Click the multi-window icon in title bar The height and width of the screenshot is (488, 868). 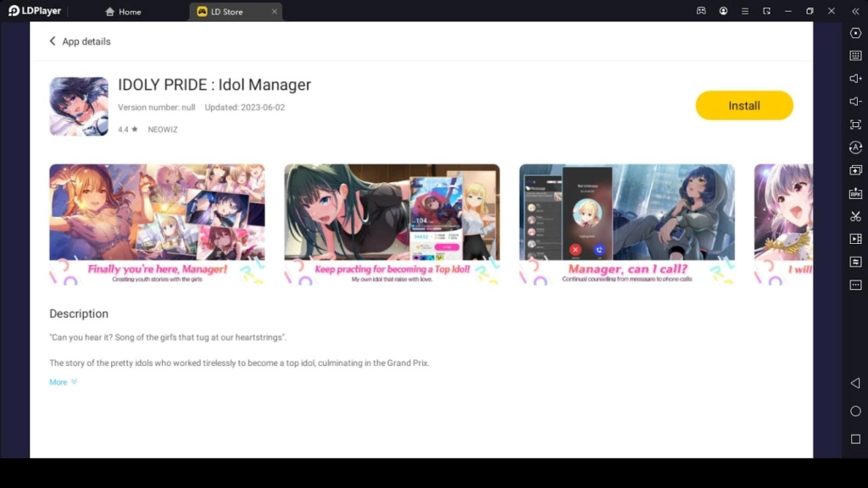click(766, 11)
